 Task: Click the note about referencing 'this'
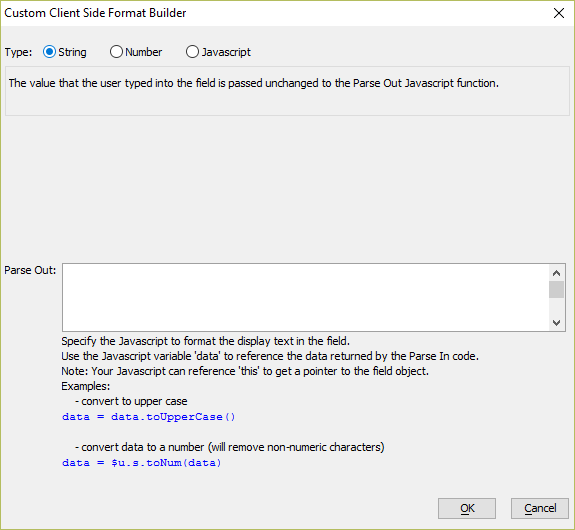pos(245,371)
